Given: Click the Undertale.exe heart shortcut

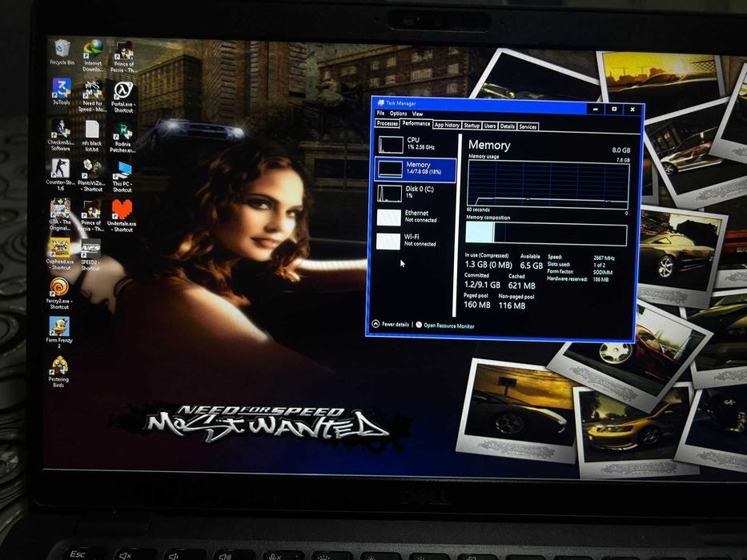Looking at the screenshot, I should (122, 216).
